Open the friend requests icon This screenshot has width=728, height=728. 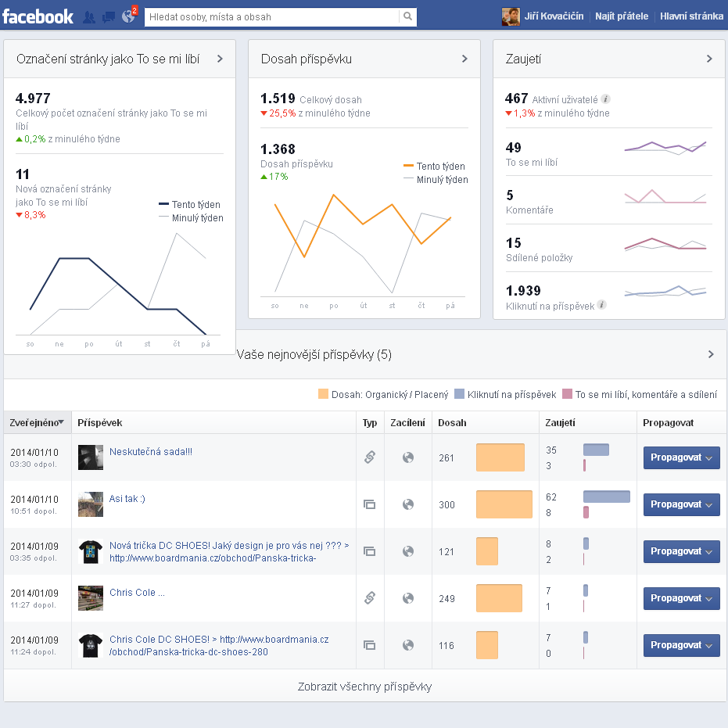coord(88,17)
